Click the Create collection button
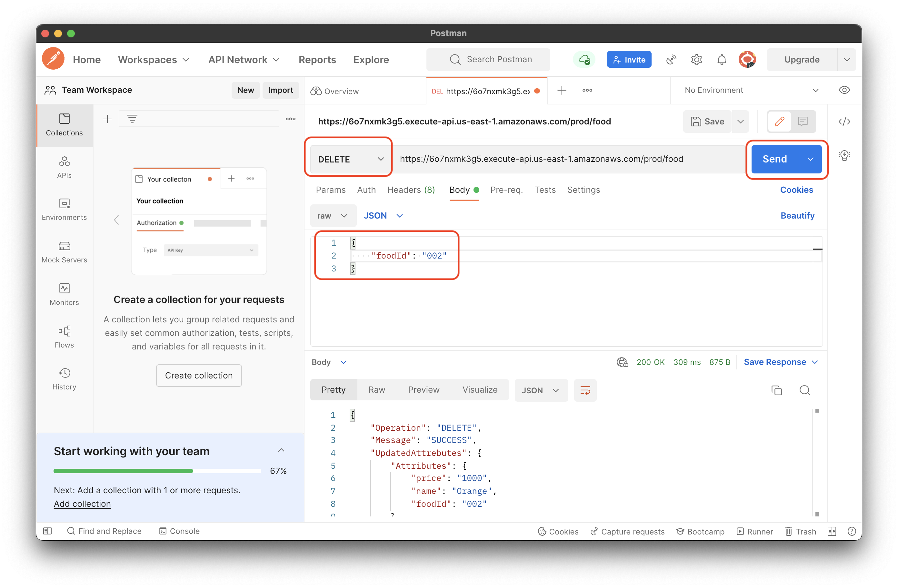Viewport: 898px width, 588px height. click(199, 375)
